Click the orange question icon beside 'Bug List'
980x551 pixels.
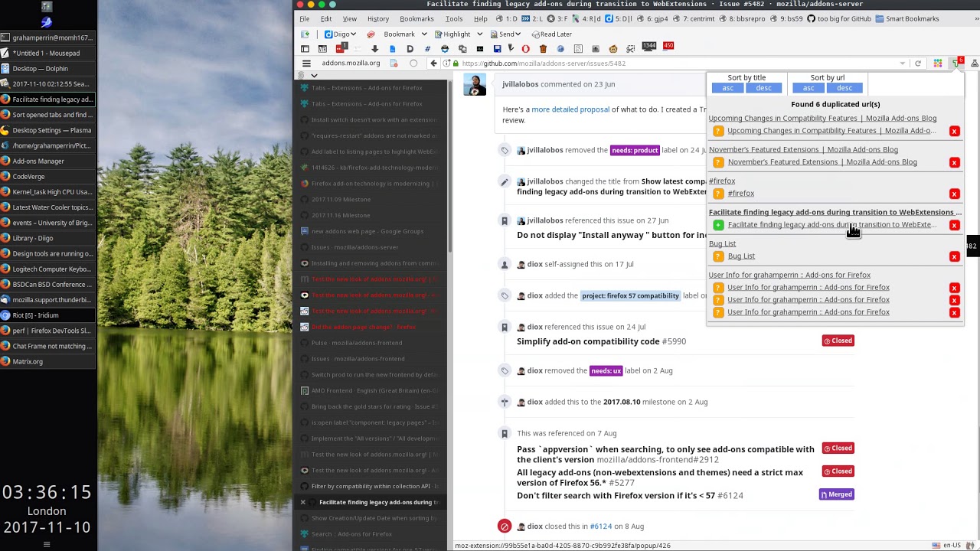(718, 256)
